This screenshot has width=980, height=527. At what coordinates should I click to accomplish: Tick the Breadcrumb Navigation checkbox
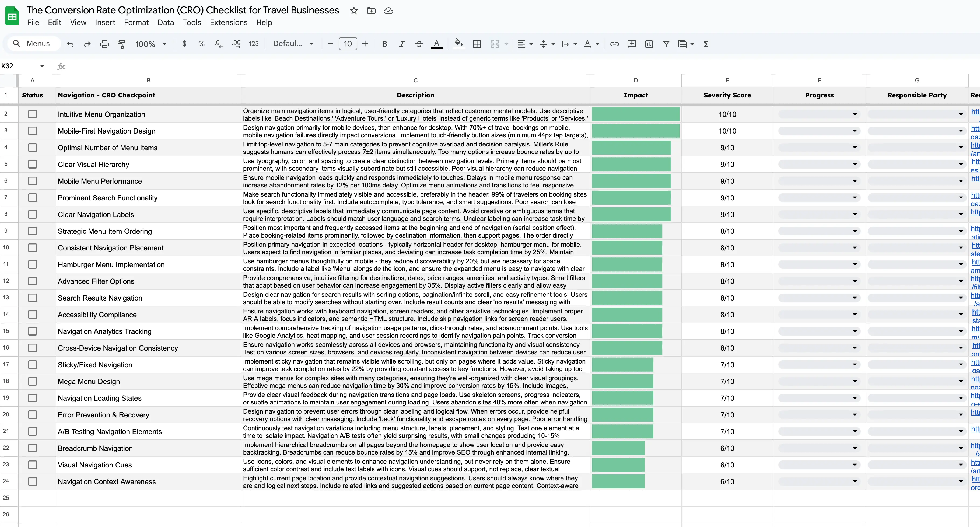33,448
